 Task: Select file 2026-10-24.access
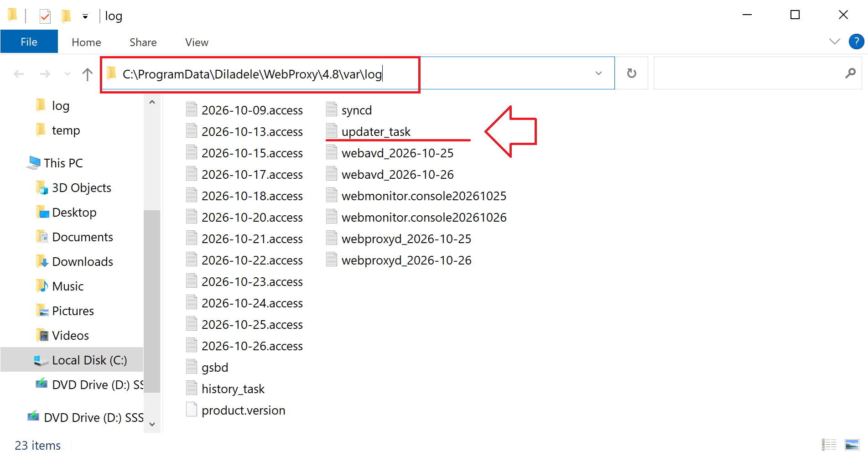245,303
